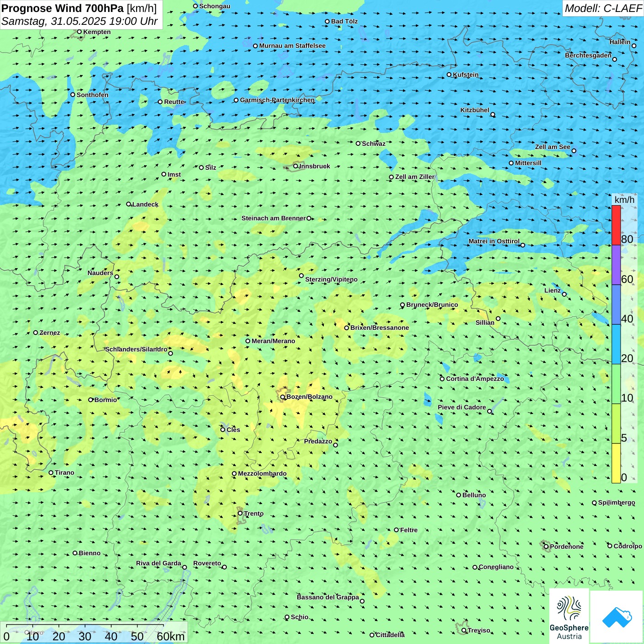644x644 pixels.
Task: Click the red 80 km/h legend color
Action: click(616, 225)
